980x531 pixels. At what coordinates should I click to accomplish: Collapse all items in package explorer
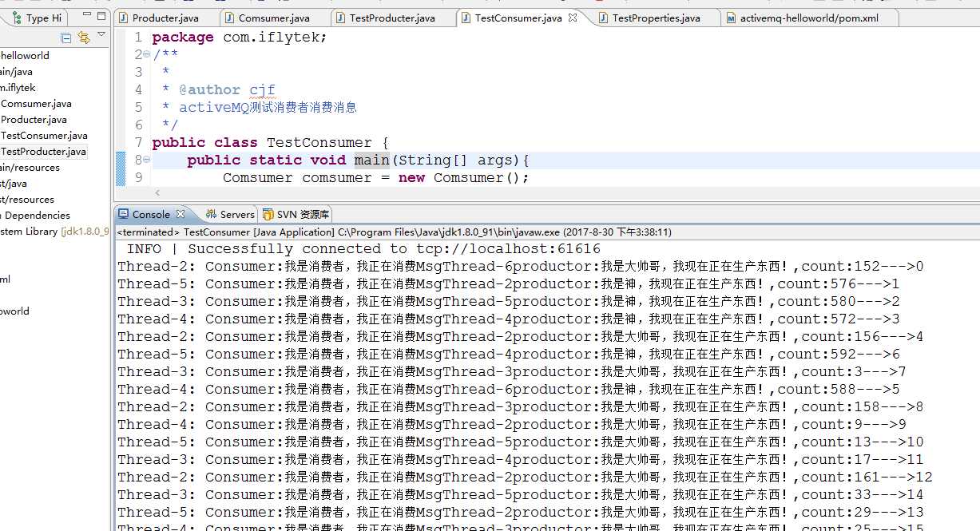click(65, 38)
